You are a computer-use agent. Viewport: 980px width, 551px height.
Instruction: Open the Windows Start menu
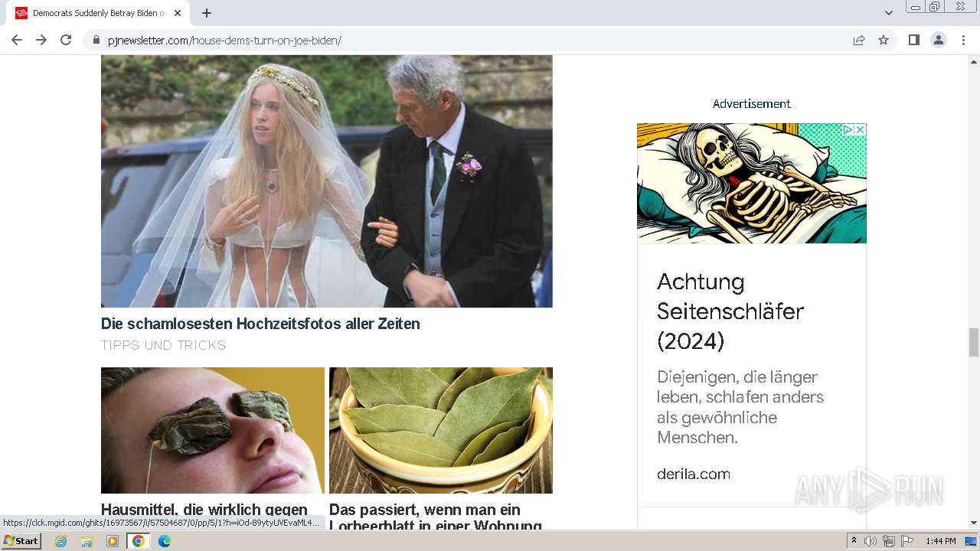click(21, 541)
